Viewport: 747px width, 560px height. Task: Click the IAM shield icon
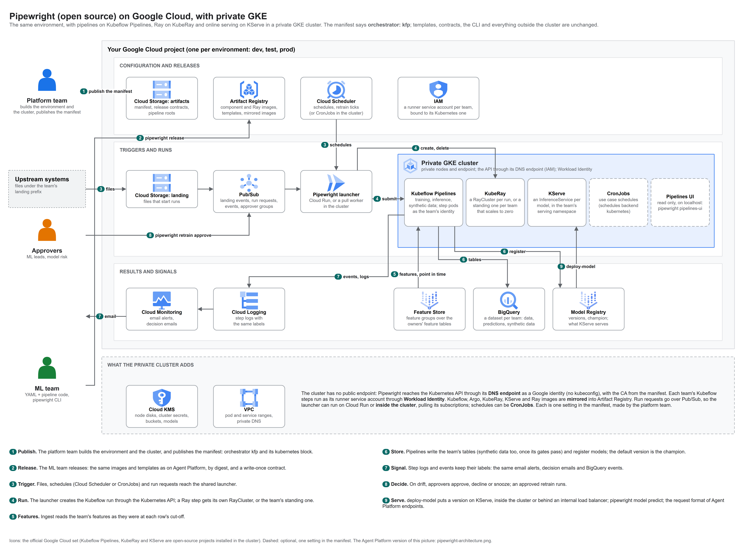(x=438, y=89)
